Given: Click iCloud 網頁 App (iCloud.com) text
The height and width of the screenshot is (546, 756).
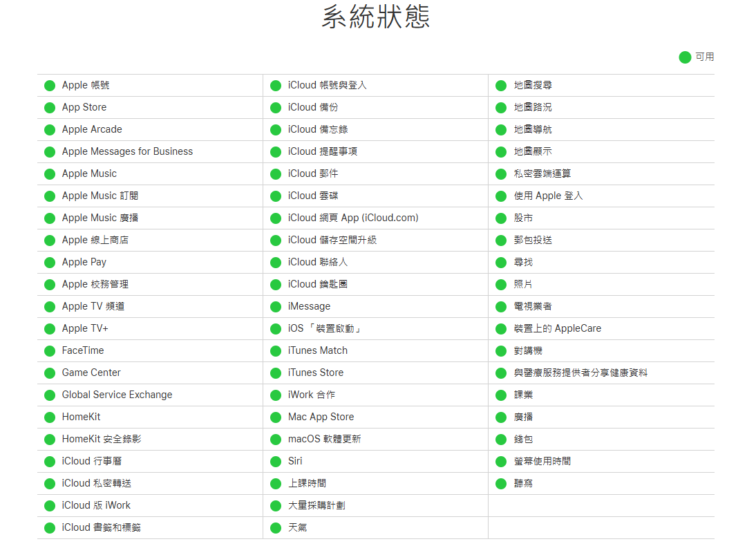Looking at the screenshot, I should pyautogui.click(x=353, y=218).
